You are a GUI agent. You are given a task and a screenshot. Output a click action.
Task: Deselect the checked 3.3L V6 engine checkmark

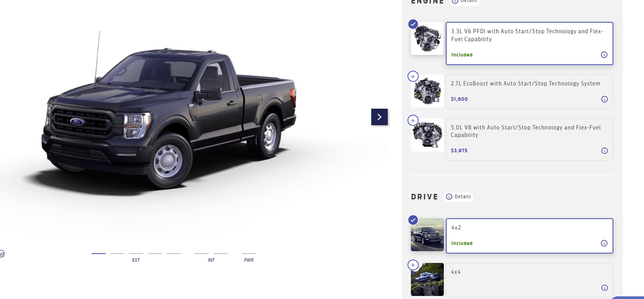[x=413, y=24]
